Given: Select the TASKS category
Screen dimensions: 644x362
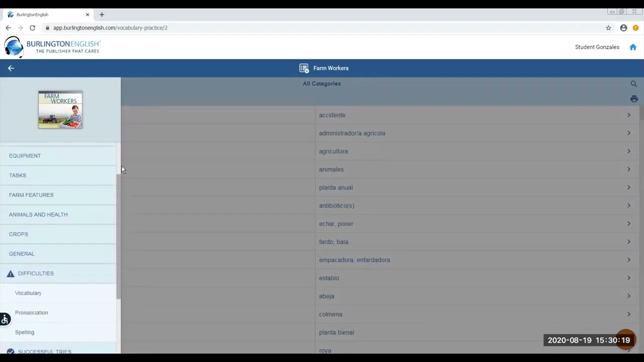Looking at the screenshot, I should point(58,175).
